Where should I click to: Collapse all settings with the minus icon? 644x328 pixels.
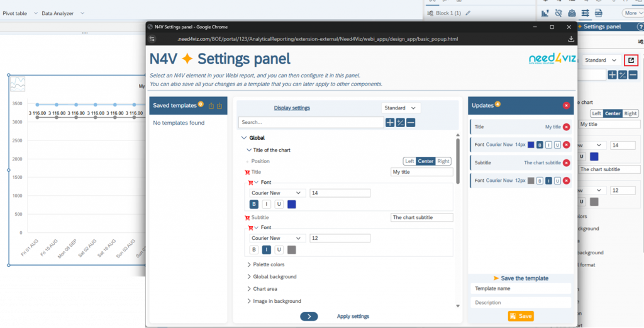tap(411, 122)
